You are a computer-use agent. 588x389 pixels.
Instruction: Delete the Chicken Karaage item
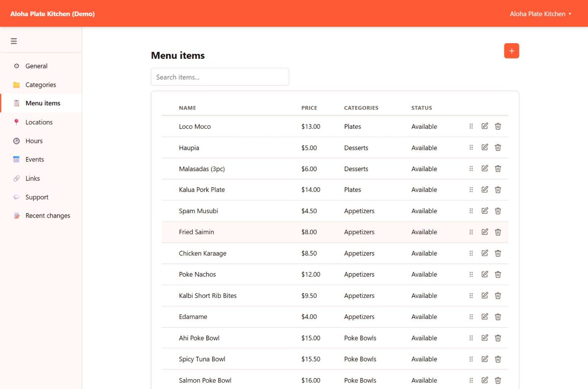click(498, 253)
